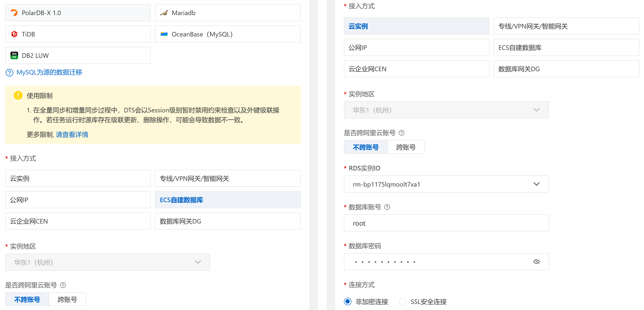Click help icon beside MySQL为源的数据迁移
Viewport: 644px width, 310px height.
tap(9, 73)
